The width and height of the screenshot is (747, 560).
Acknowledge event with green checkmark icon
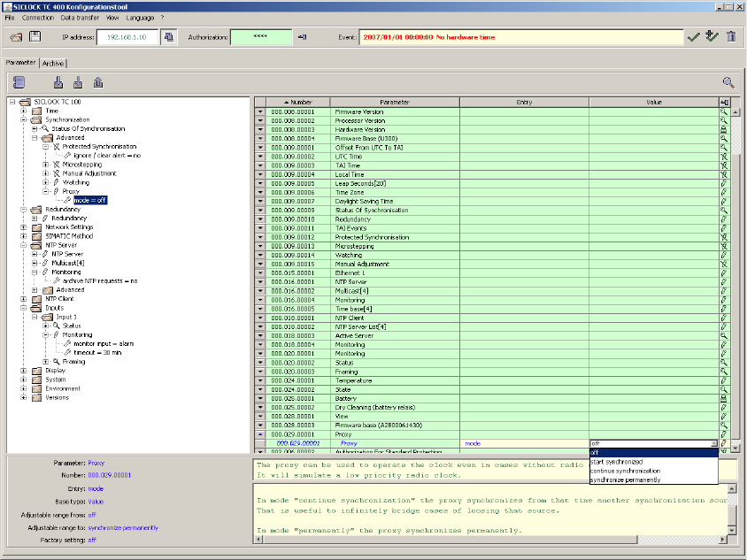[693, 36]
